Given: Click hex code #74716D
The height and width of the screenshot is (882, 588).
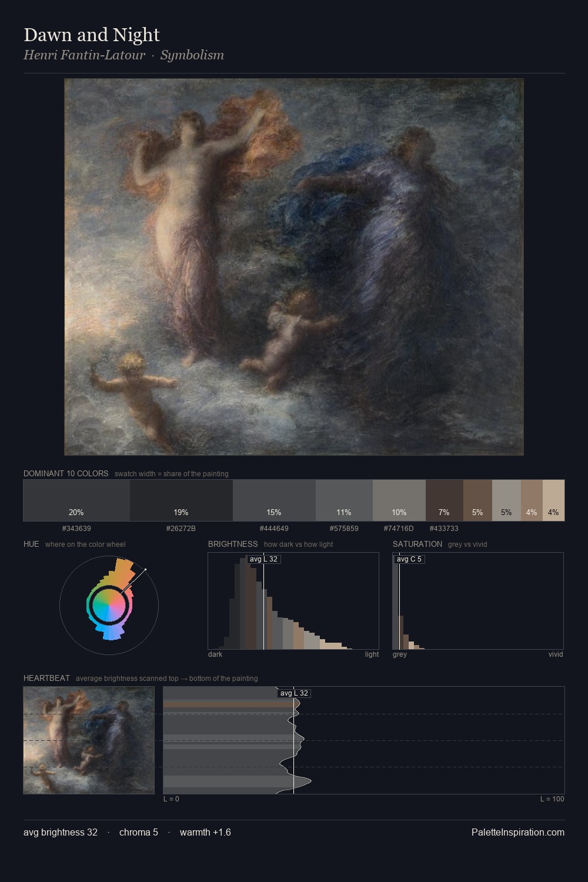Looking at the screenshot, I should [399, 529].
